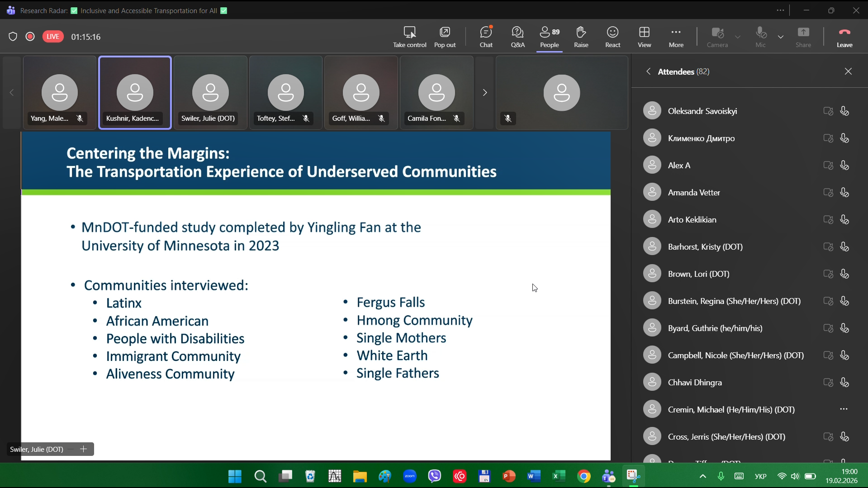Open Google Chrome from the taskbar
868x488 pixels.
(x=583, y=476)
